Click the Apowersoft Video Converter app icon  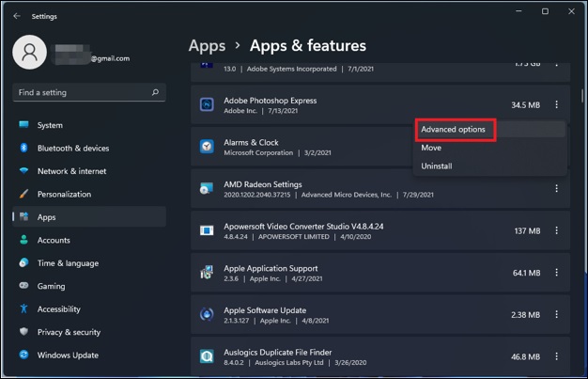point(207,230)
